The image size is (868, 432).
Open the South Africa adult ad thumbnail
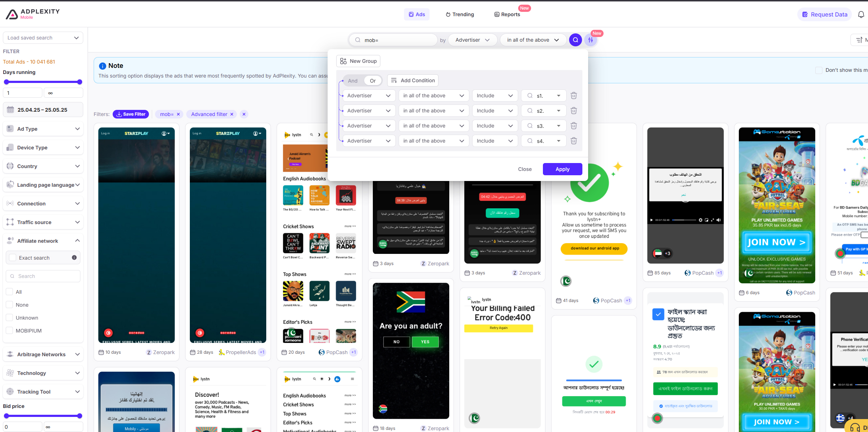pos(411,351)
